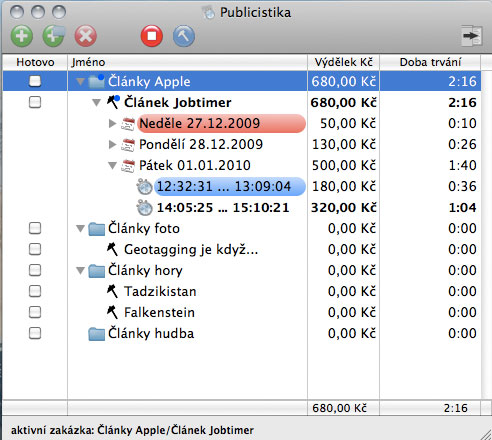Click stopwatch icon of 14:05:25 entry
Image resolution: width=492 pixels, height=440 pixels.
(x=145, y=208)
